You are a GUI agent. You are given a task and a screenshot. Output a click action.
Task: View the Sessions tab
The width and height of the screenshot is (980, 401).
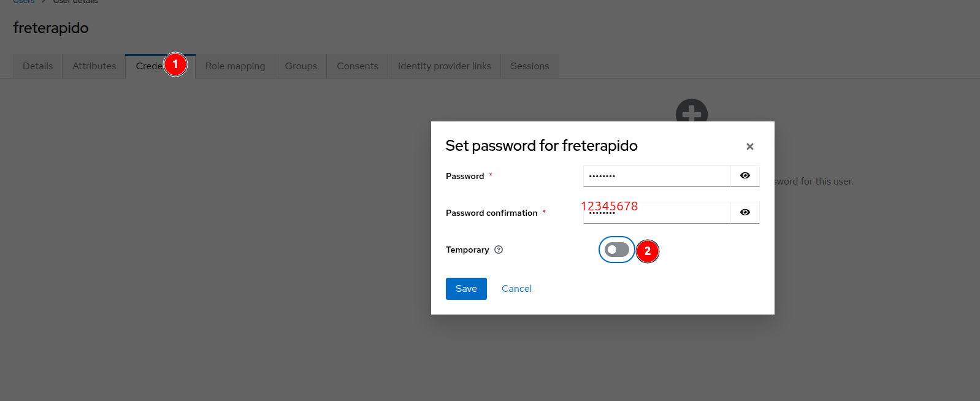pyautogui.click(x=529, y=66)
